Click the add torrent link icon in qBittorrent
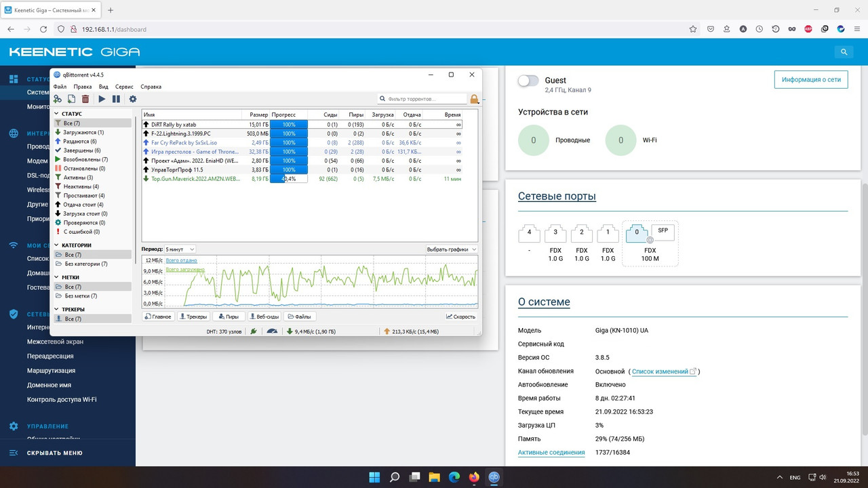This screenshot has height=488, width=868. click(x=58, y=99)
